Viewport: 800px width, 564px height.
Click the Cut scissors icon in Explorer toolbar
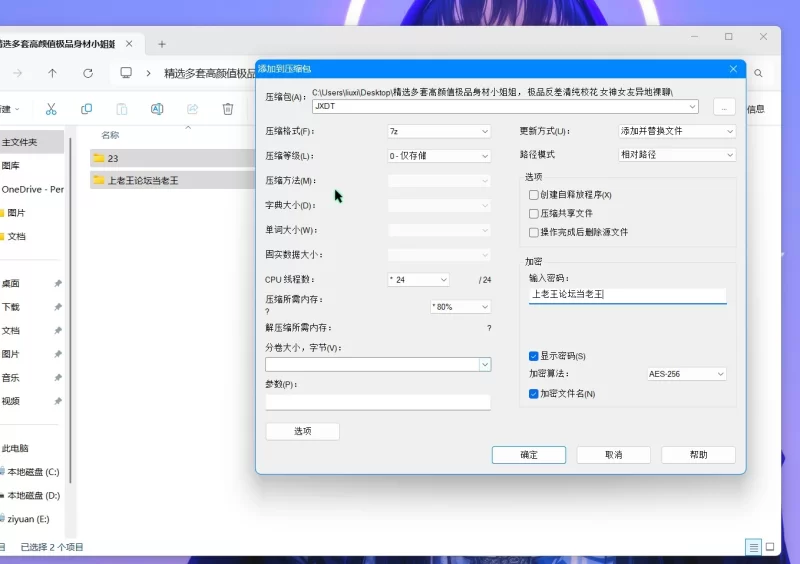click(x=51, y=109)
